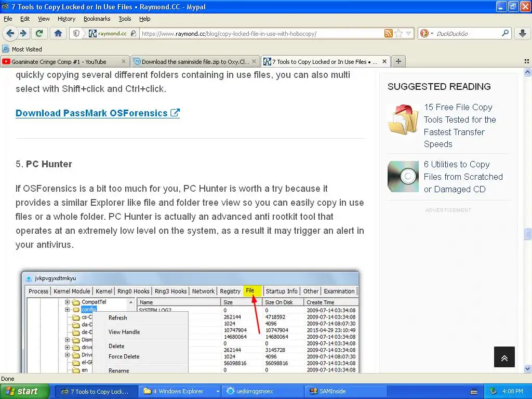The height and width of the screenshot is (399, 532).
Task: Switch to Download the saminside file.zip tab
Action: click(x=195, y=61)
